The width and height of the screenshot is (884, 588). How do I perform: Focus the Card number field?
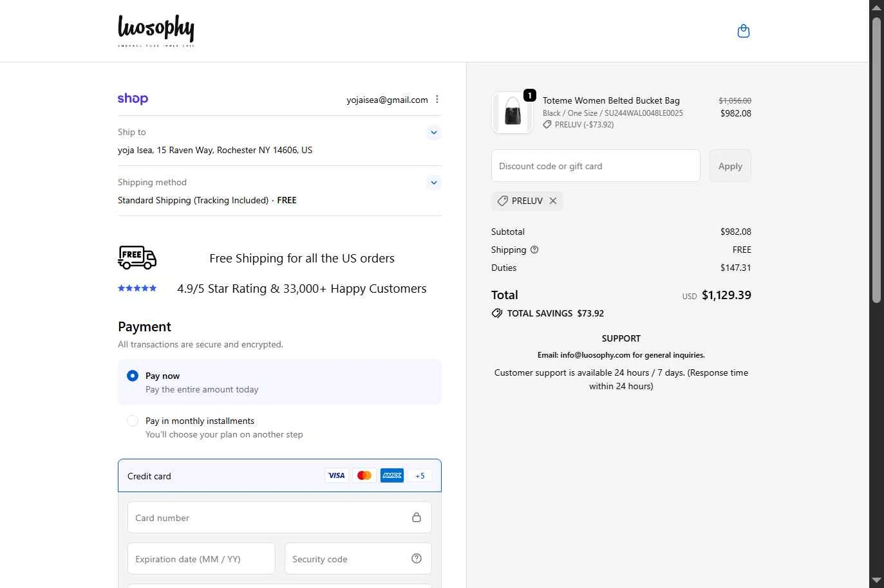click(279, 517)
